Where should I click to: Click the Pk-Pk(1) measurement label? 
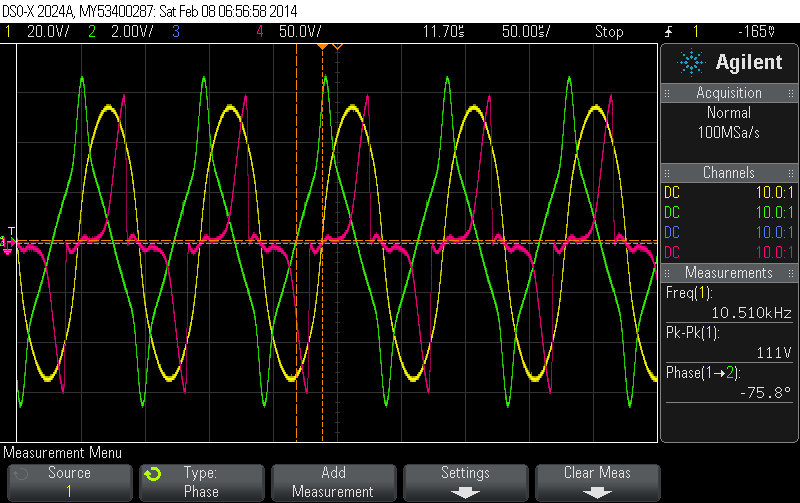692,333
